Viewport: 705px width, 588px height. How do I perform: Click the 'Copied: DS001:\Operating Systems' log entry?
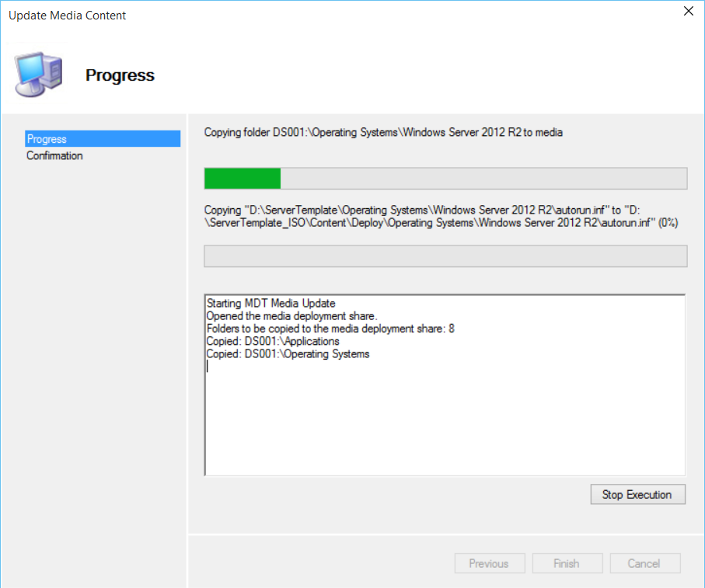pyautogui.click(x=288, y=354)
